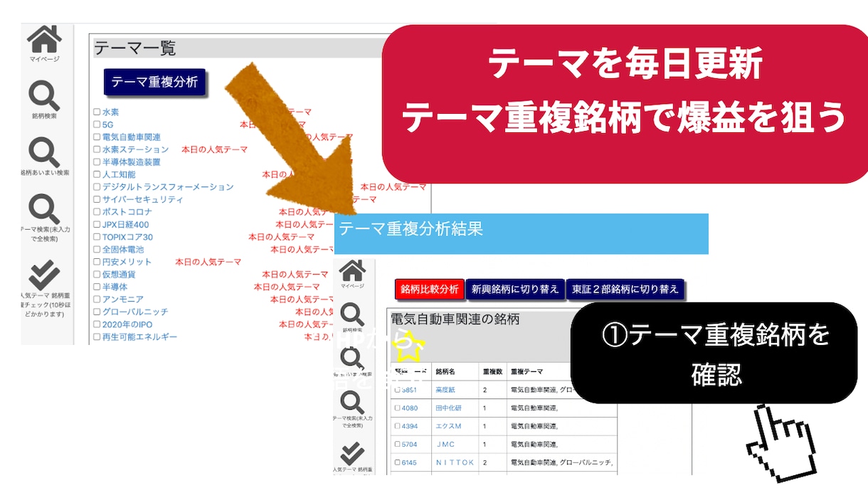Click the 重複テーマ column header
The width and height of the screenshot is (868, 488).
click(527, 372)
